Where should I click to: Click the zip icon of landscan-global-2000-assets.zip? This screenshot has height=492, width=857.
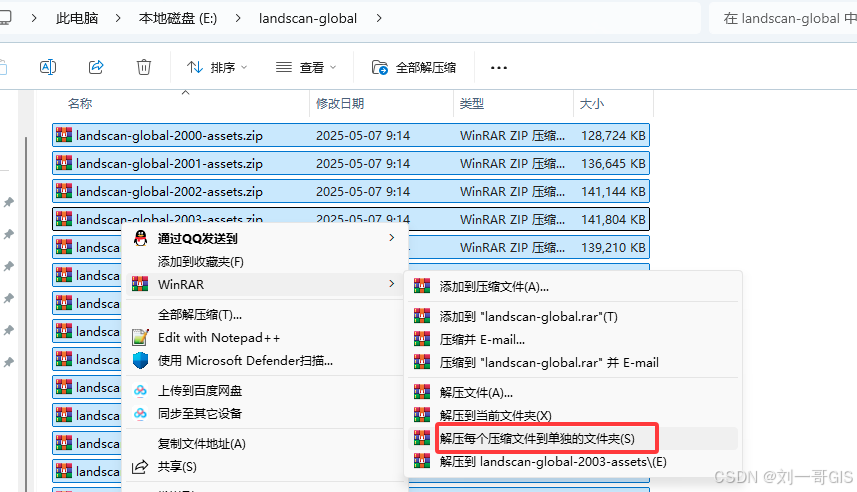64,134
